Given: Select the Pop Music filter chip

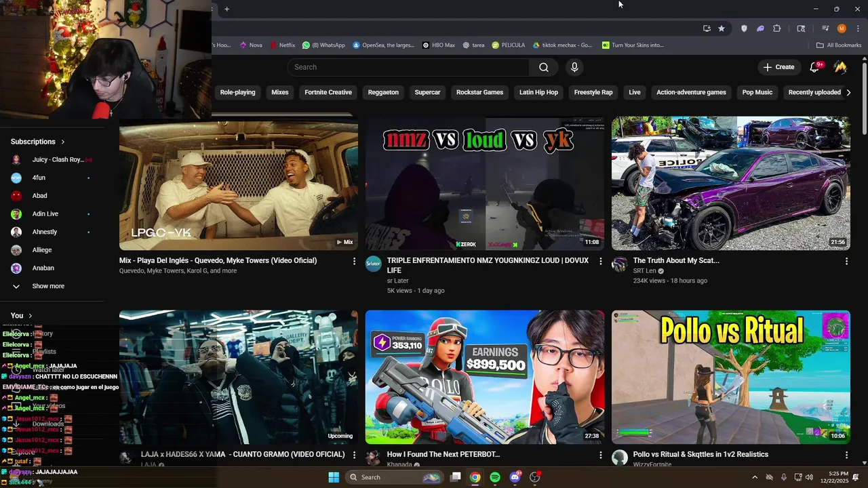Looking at the screenshot, I should tap(757, 92).
